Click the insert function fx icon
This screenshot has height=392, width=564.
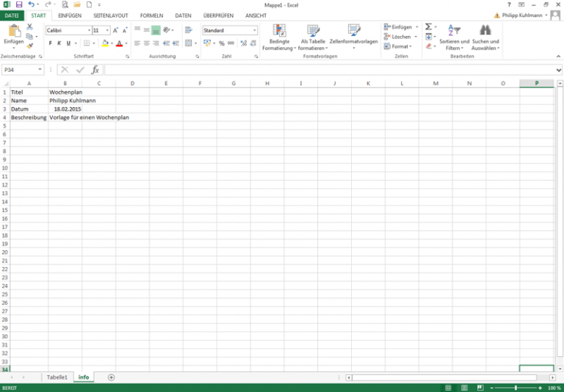tap(95, 70)
